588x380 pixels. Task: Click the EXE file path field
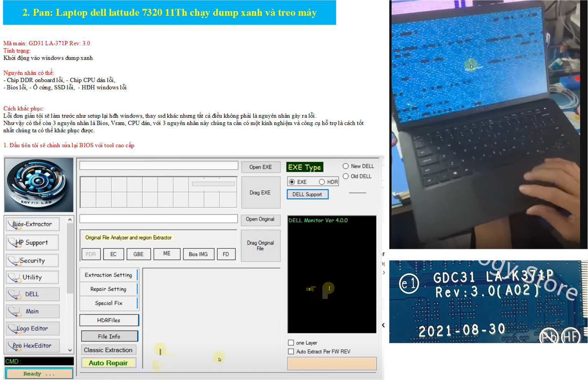click(159, 165)
